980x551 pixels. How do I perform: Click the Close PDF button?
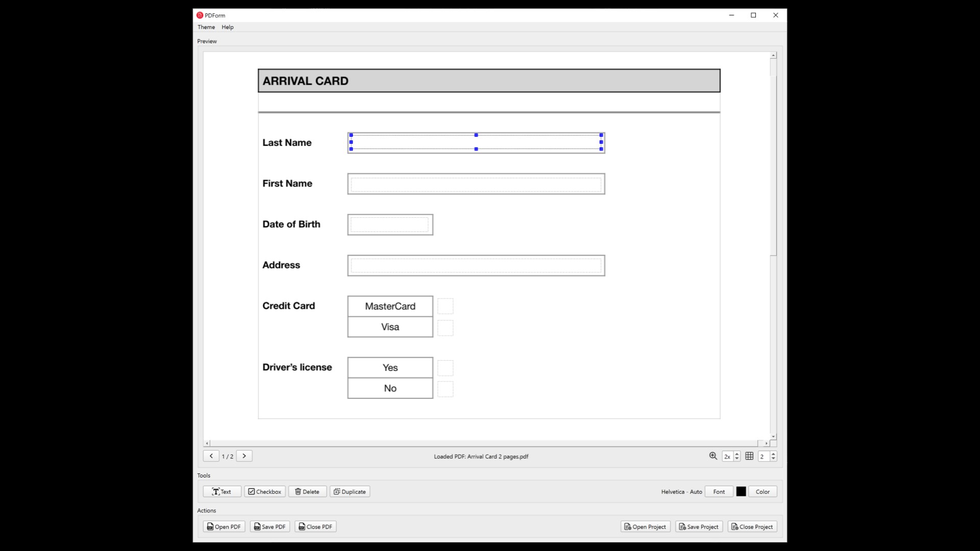(x=315, y=527)
